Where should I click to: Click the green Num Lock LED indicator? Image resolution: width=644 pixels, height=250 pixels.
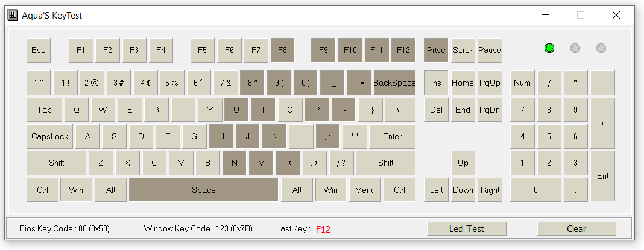point(549,48)
